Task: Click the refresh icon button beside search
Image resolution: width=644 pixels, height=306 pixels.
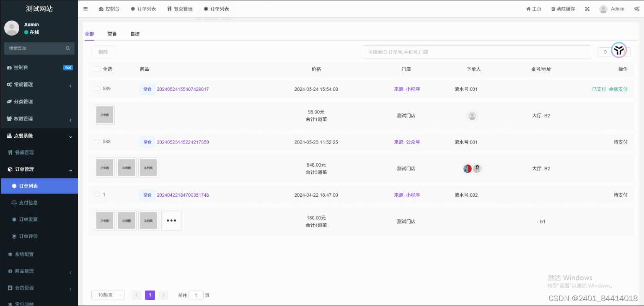Action: [605, 52]
